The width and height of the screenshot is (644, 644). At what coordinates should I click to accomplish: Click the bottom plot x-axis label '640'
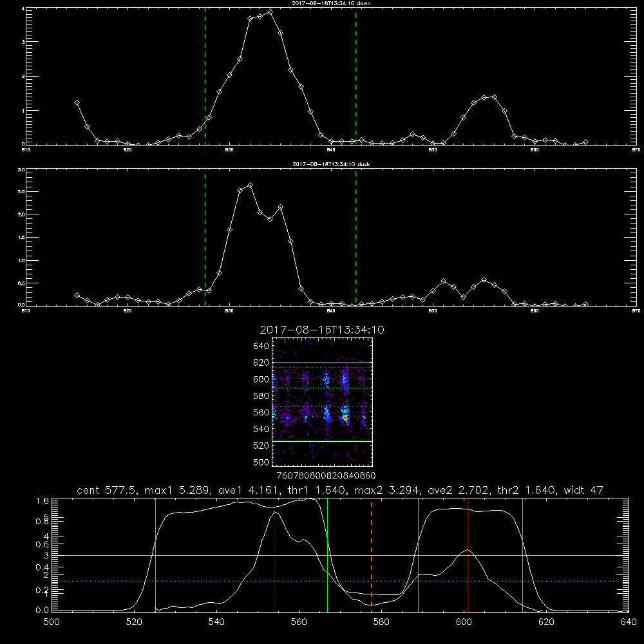[629, 622]
